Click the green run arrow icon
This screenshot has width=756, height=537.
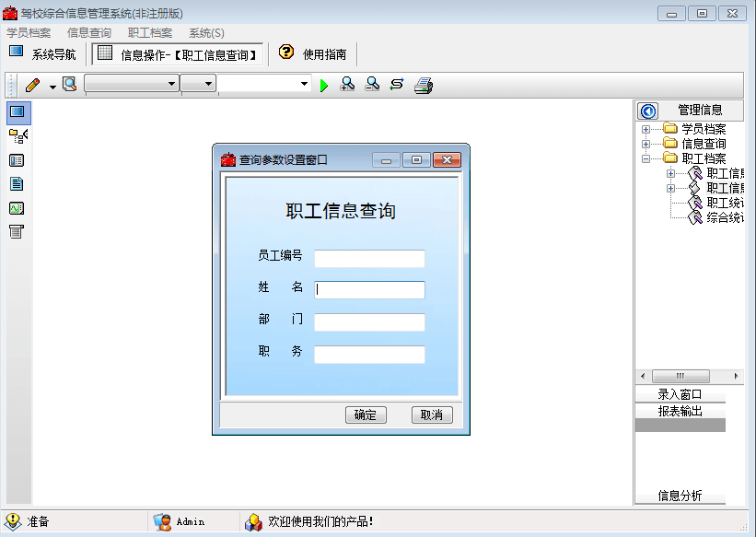pyautogui.click(x=324, y=84)
